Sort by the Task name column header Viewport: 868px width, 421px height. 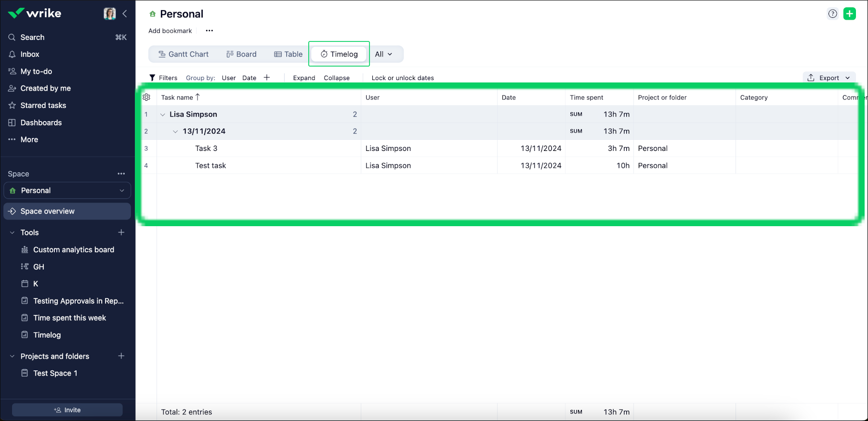177,97
